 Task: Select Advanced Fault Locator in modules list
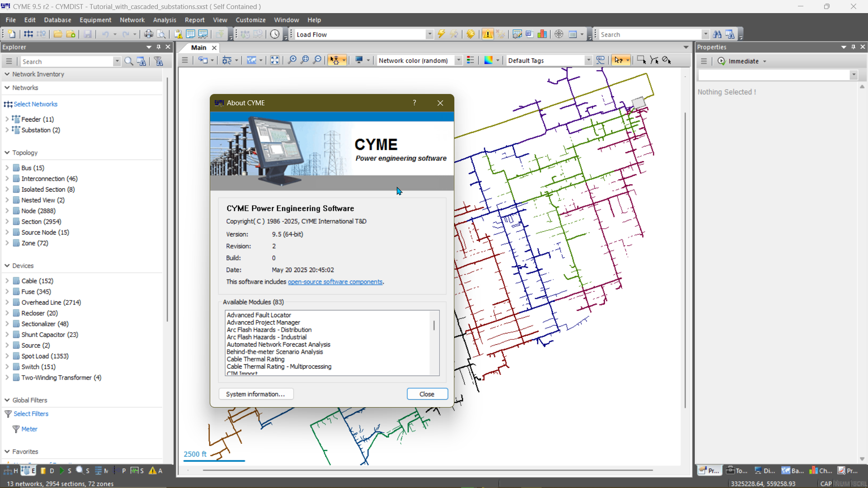[x=259, y=315]
